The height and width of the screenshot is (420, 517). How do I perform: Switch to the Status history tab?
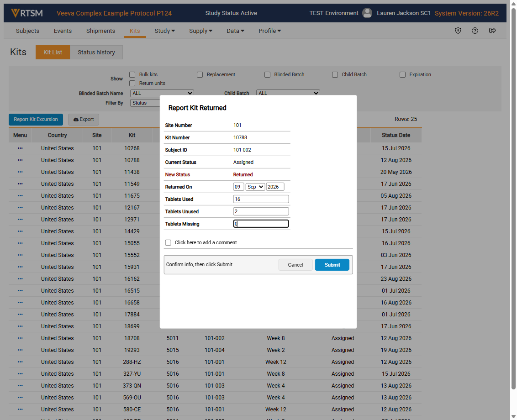coord(96,52)
